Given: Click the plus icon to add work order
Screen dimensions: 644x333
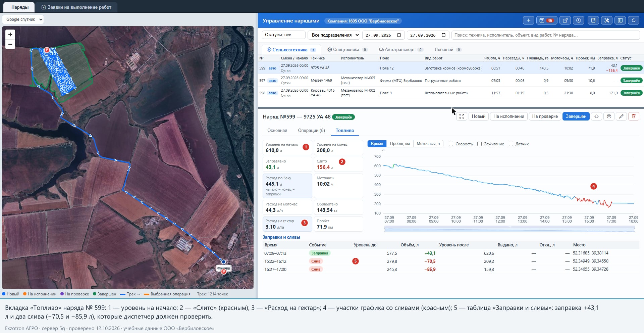Looking at the screenshot, I should tap(528, 20).
